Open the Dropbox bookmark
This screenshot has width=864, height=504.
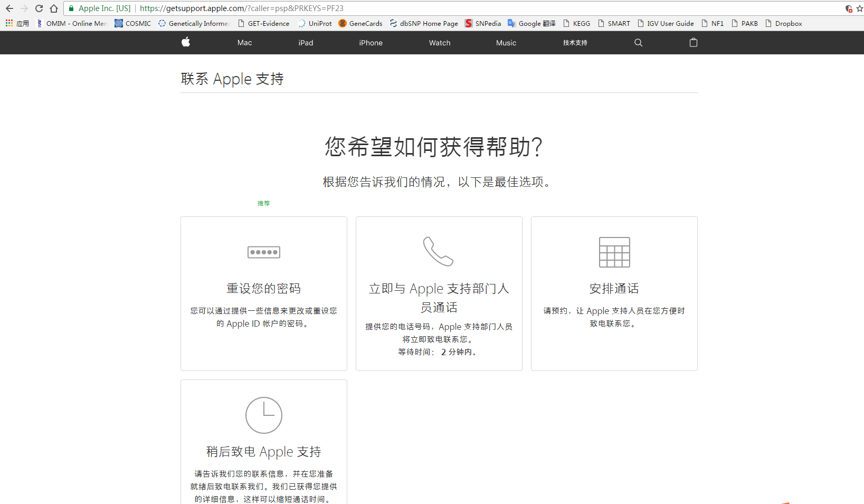(x=784, y=23)
